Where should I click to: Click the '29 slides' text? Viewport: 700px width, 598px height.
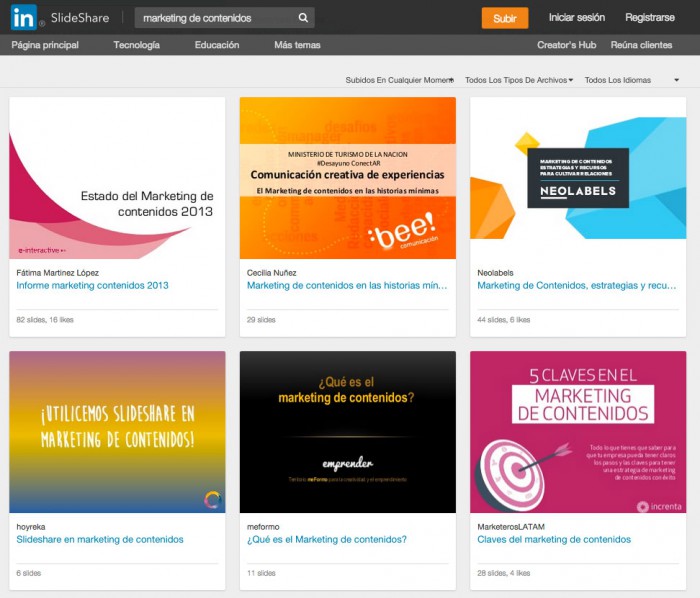click(x=261, y=320)
